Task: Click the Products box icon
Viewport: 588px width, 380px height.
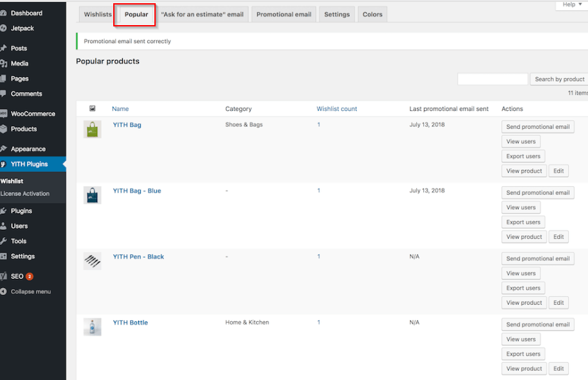Action: tap(3, 129)
